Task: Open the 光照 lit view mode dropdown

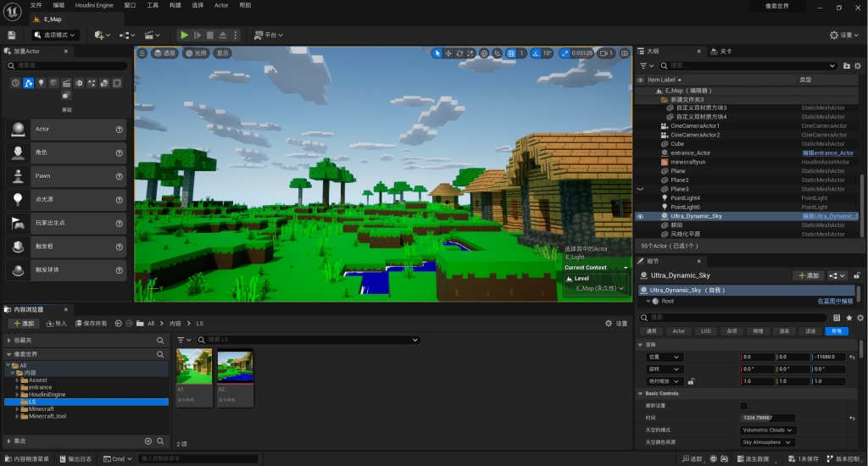Action: point(196,53)
